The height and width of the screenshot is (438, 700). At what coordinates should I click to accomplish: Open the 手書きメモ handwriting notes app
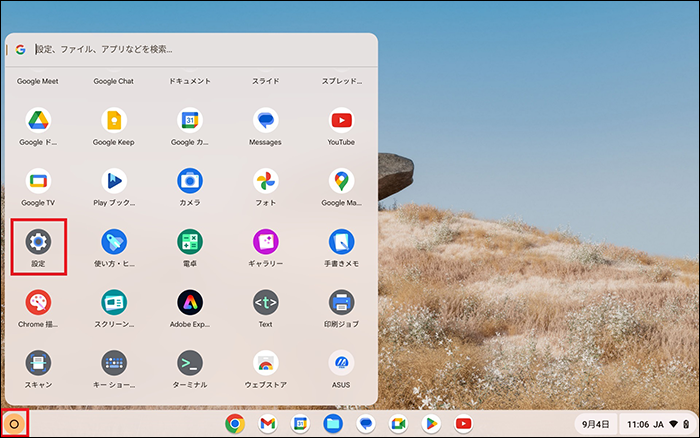(341, 242)
